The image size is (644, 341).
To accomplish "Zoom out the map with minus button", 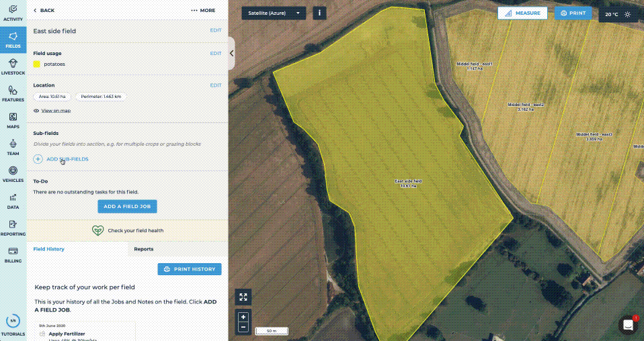I will (243, 327).
